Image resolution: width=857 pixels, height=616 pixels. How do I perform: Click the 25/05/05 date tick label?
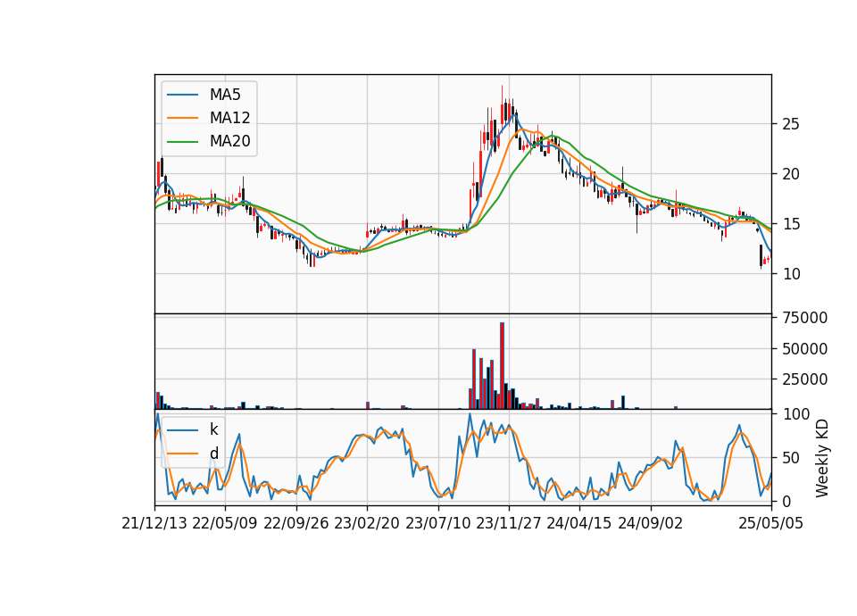click(x=770, y=523)
